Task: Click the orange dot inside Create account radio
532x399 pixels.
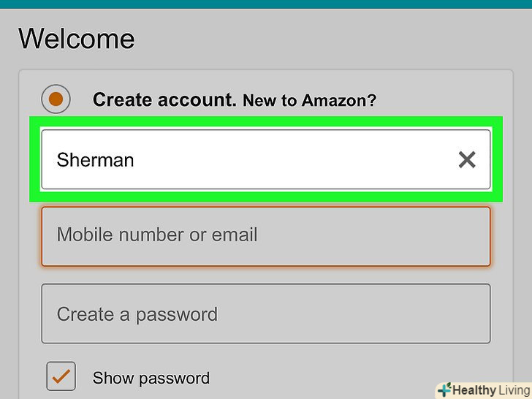Action: (56, 99)
